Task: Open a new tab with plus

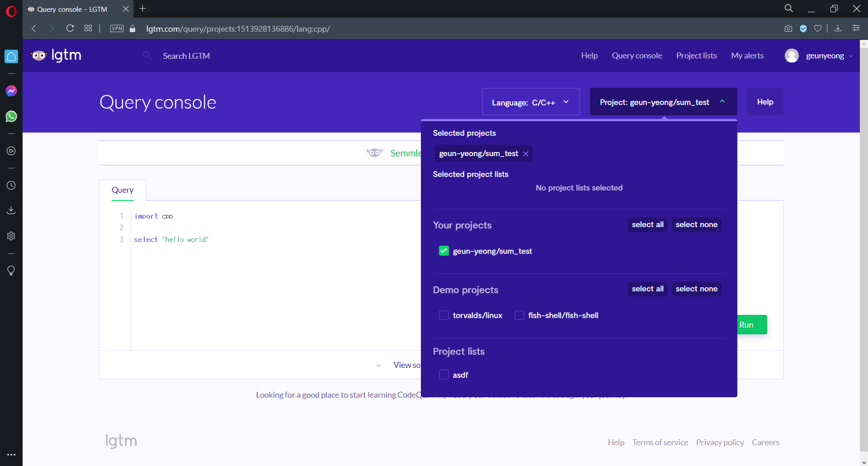Action: (x=143, y=9)
